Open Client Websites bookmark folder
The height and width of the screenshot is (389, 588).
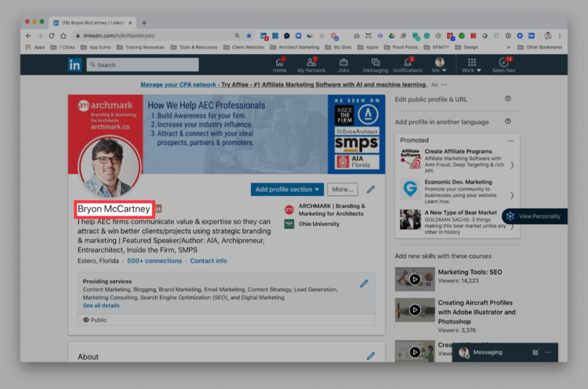click(x=244, y=47)
